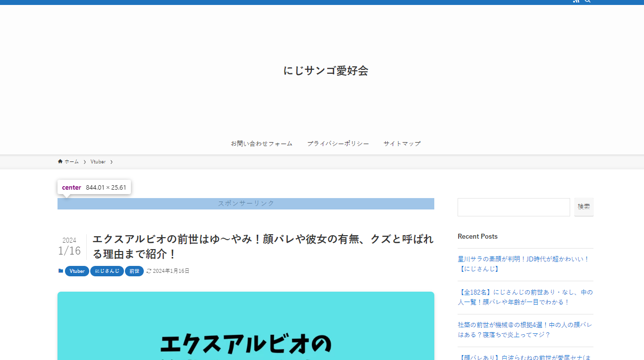Open the RSS feed icon in header
The height and width of the screenshot is (360, 644).
pos(576,1)
